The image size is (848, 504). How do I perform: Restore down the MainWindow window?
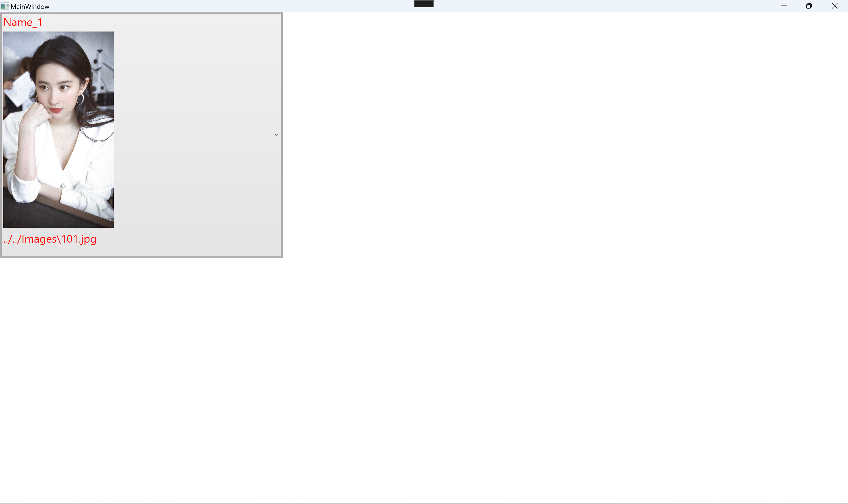point(809,6)
